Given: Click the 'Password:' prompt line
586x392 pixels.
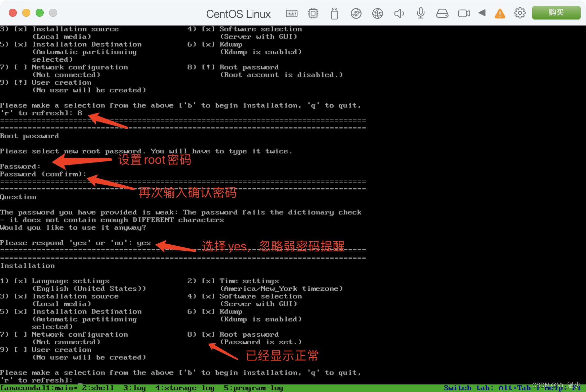Looking at the screenshot, I should 20,166.
